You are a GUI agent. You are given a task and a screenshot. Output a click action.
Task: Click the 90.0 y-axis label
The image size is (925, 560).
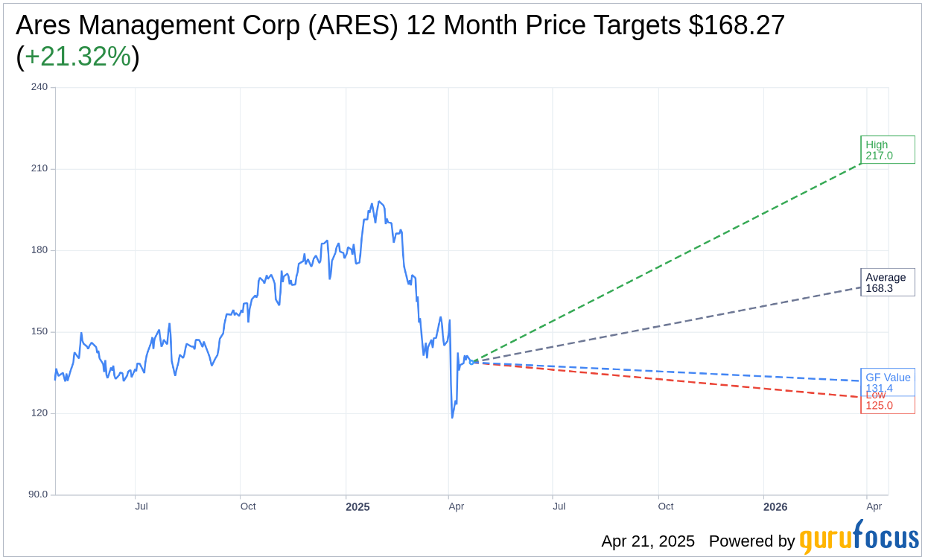coord(39,494)
